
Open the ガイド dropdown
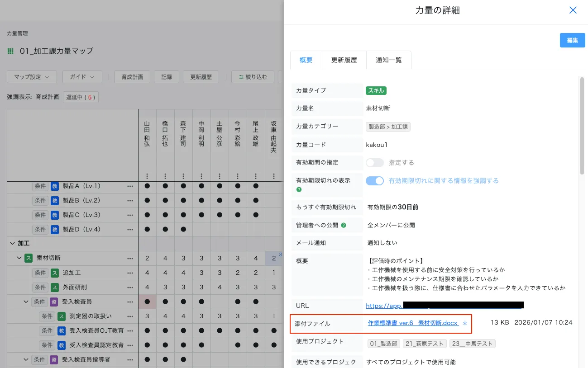82,77
